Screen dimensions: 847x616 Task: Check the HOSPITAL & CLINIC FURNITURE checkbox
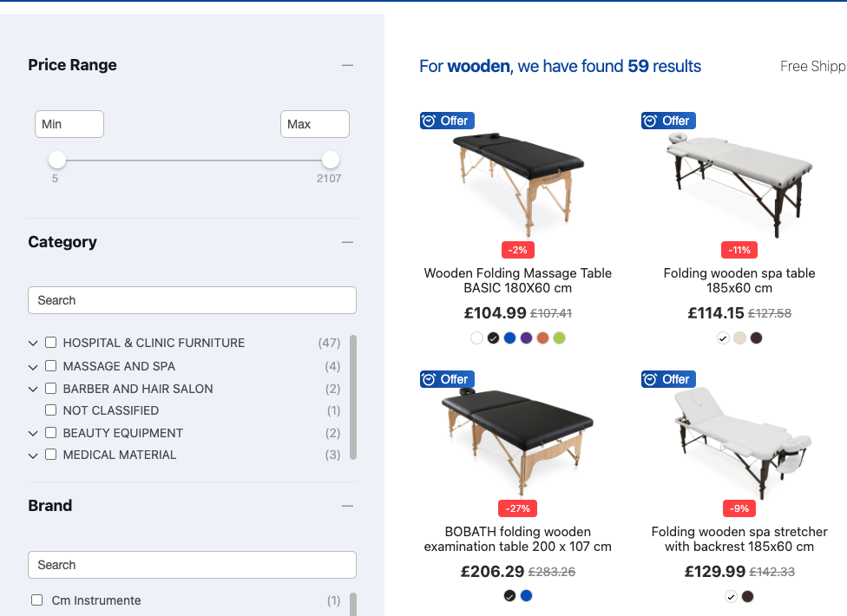[51, 343]
